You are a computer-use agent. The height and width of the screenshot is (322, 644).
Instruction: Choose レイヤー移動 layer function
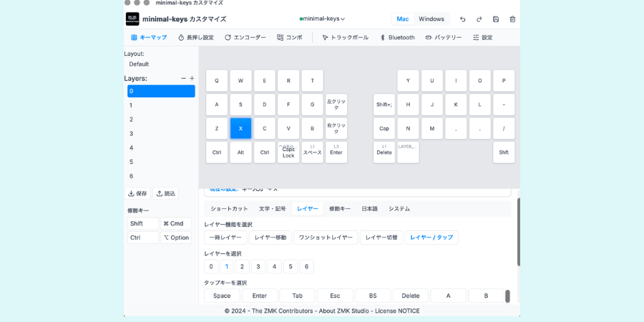click(270, 238)
